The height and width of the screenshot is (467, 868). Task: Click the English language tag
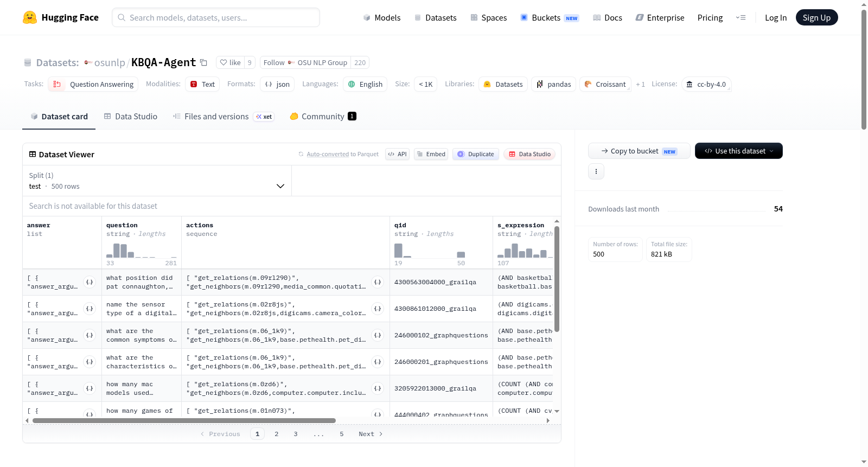point(365,84)
